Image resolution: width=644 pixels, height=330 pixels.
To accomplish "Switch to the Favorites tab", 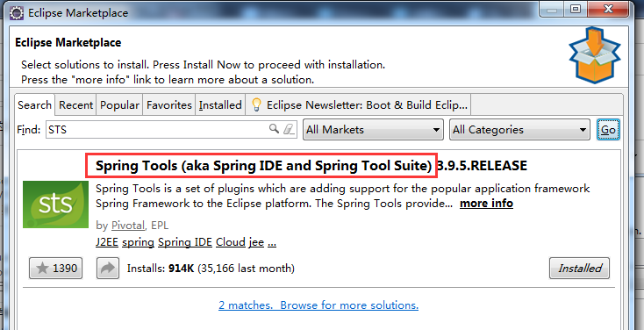I will 169,105.
